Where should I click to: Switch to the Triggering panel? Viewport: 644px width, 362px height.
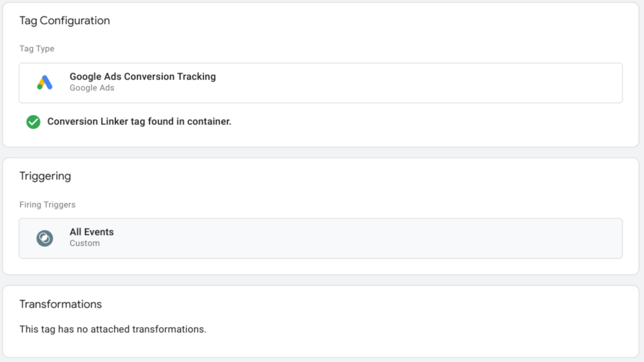tap(45, 176)
